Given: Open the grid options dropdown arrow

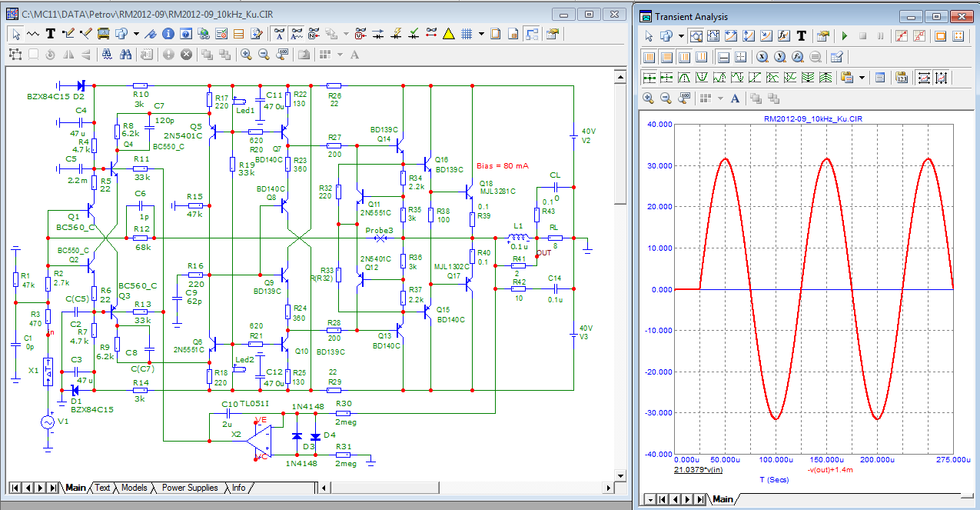Looking at the screenshot, I should (x=481, y=34).
